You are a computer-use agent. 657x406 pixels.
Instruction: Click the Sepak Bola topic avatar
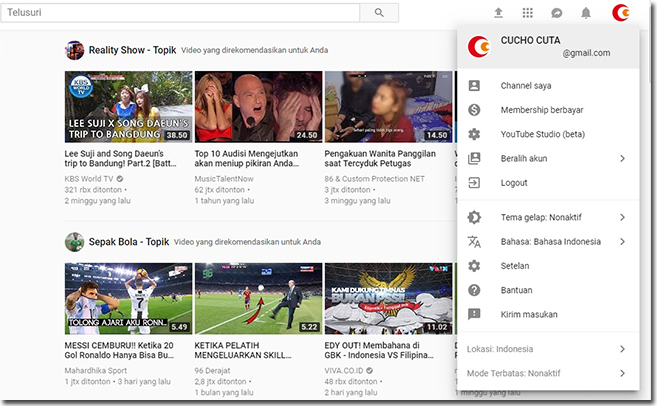tap(74, 241)
